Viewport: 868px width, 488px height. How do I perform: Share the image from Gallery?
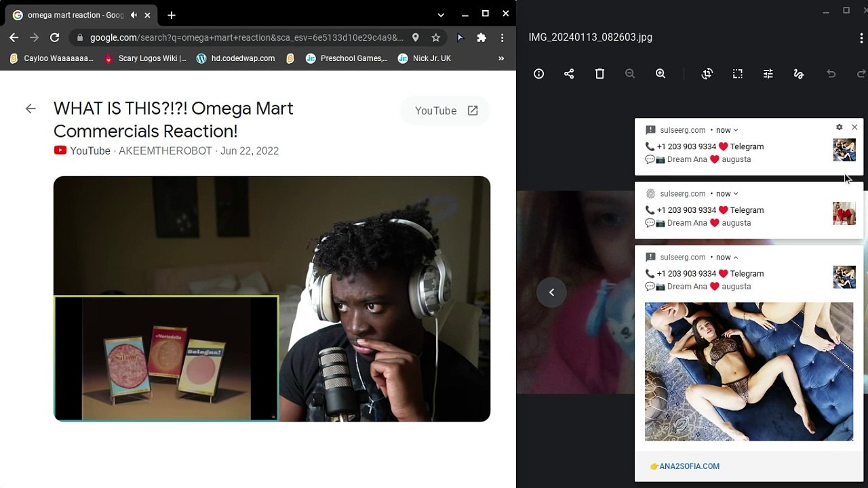569,74
